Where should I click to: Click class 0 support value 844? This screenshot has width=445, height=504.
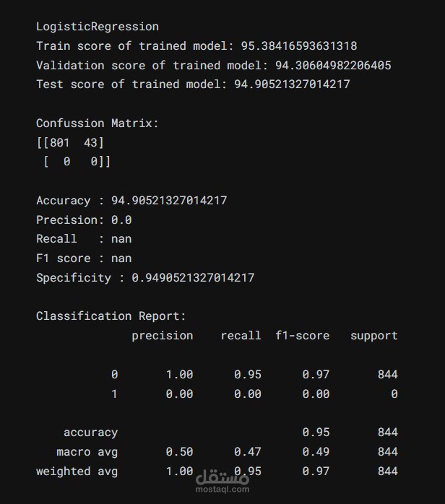[388, 375]
